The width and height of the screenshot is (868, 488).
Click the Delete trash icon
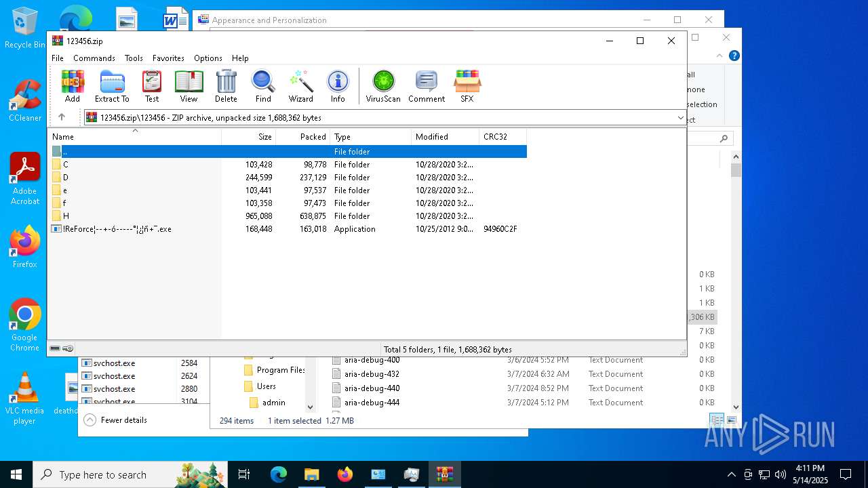coord(226,86)
